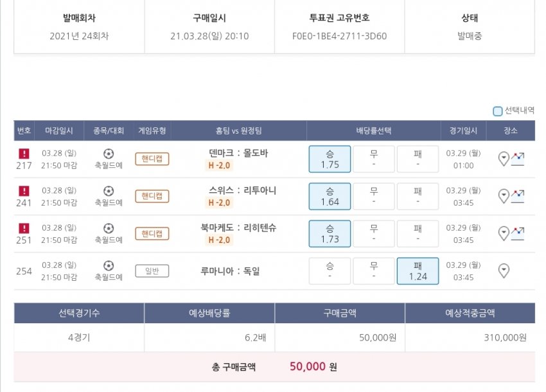Click 일반 badge on match 254

[152, 271]
